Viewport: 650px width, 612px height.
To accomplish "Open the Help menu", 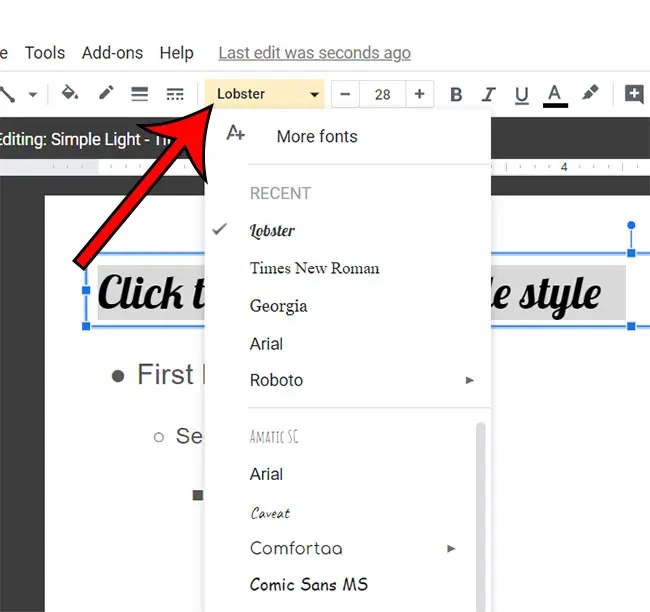I will 177,53.
